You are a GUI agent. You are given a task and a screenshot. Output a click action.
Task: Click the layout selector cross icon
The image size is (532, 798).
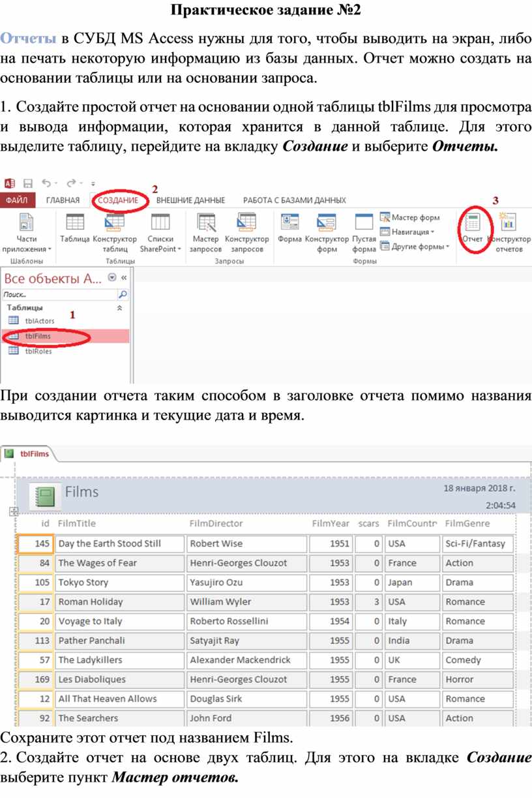coord(14,512)
